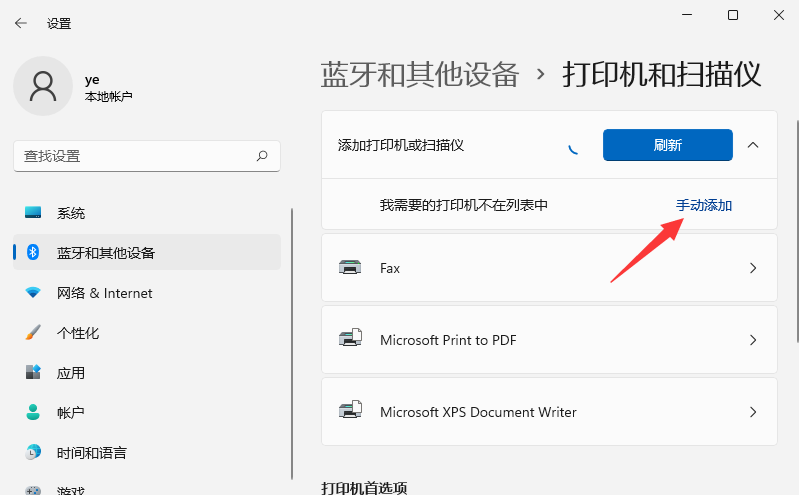Click the XPS Document Writer printer icon
The height and width of the screenshot is (495, 799).
click(350, 410)
